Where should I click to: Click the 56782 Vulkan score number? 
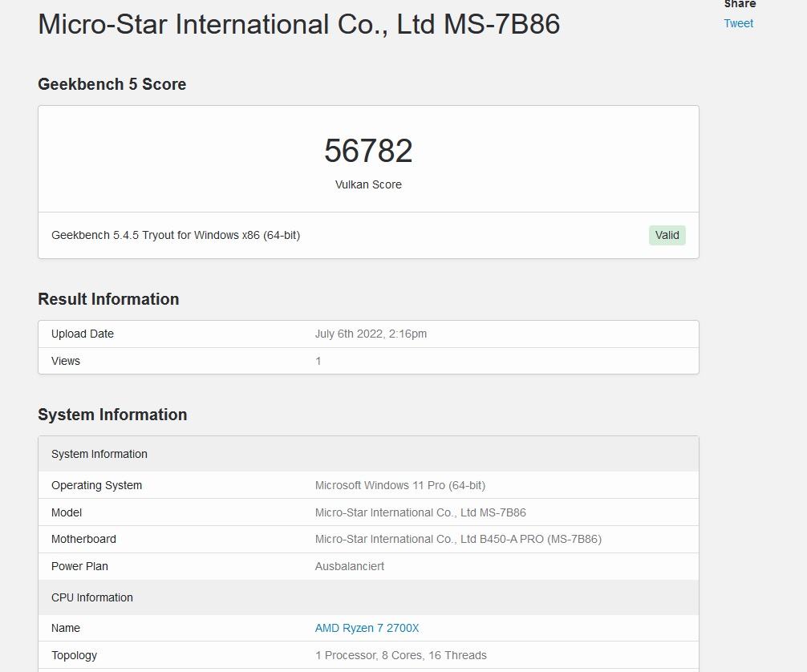(368, 150)
